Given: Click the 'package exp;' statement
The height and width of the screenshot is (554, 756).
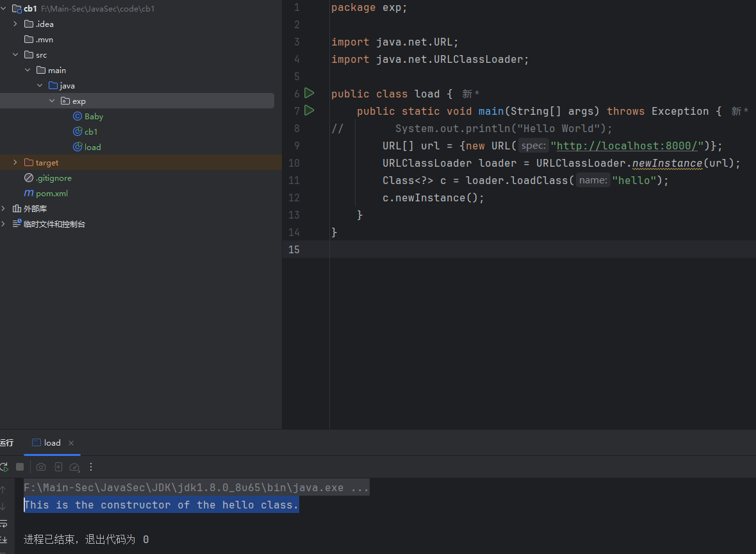Looking at the screenshot, I should pos(369,8).
